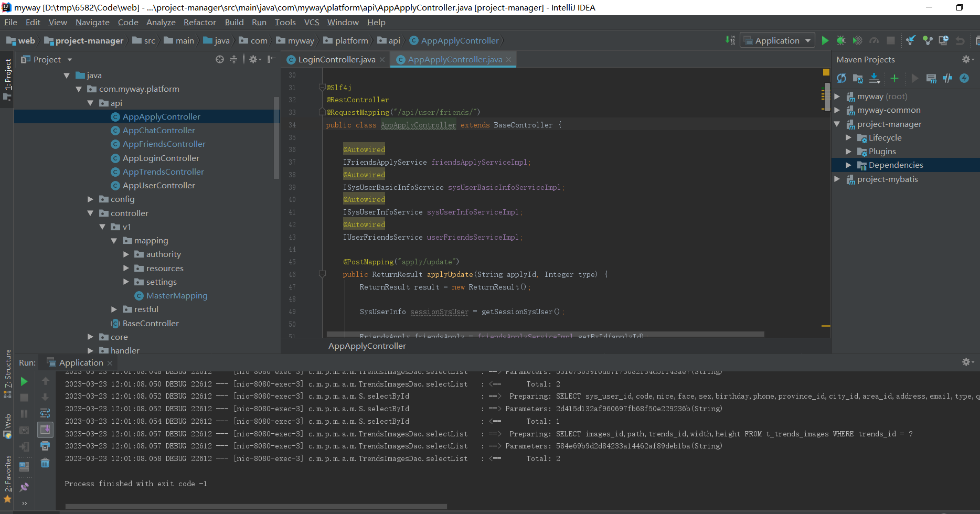Restore layout icon in the Run panel

(x=24, y=466)
